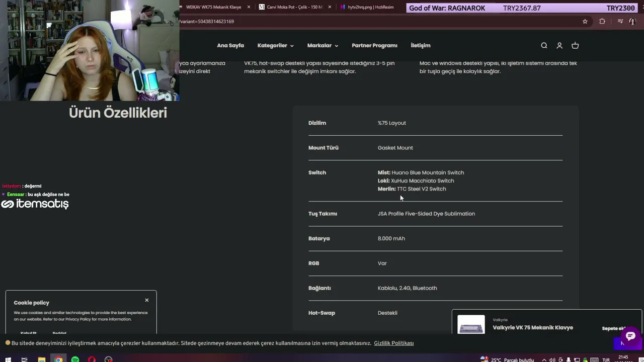Open Spotify from the taskbar
The width and height of the screenshot is (644, 362).
click(x=75, y=359)
